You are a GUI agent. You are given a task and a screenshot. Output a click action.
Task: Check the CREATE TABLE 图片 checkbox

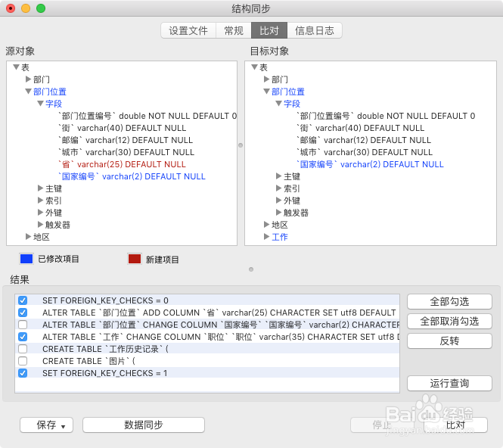pos(23,361)
